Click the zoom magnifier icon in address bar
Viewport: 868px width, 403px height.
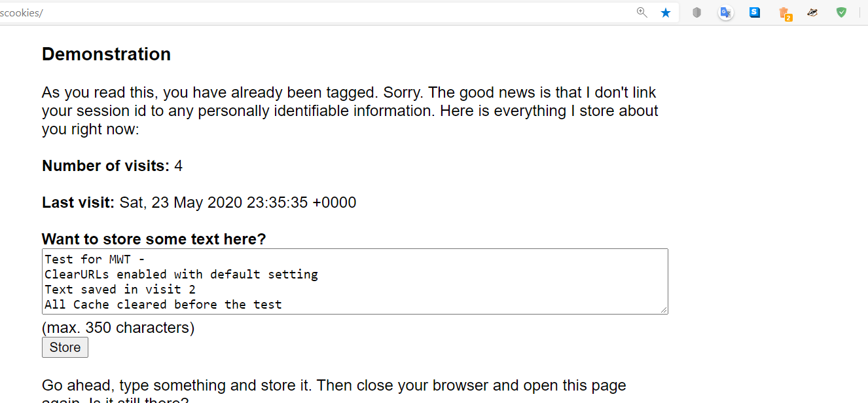point(642,12)
